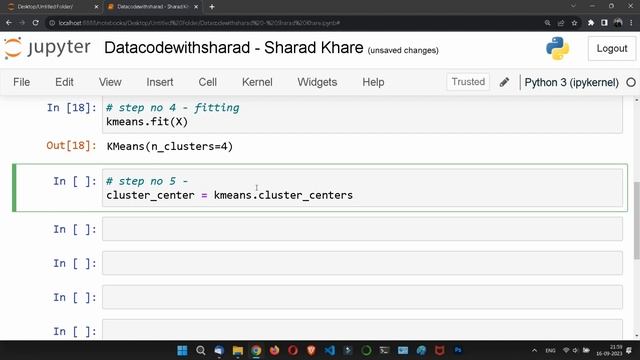
Task: Open Visual Studio Code from taskbar
Action: [329, 350]
